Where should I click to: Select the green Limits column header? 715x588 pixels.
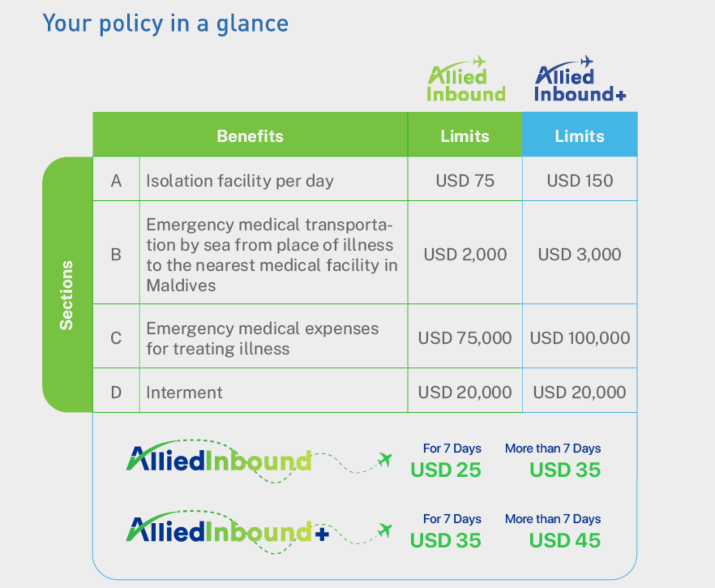(x=465, y=136)
